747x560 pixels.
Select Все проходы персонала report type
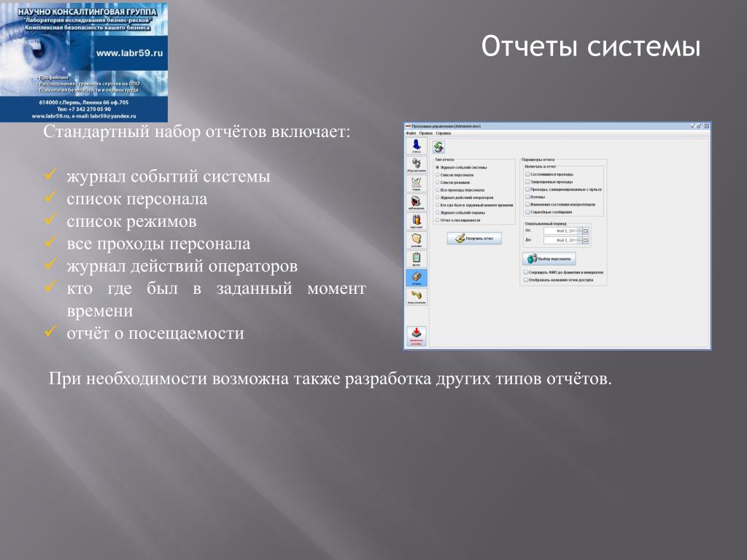click(x=460, y=190)
